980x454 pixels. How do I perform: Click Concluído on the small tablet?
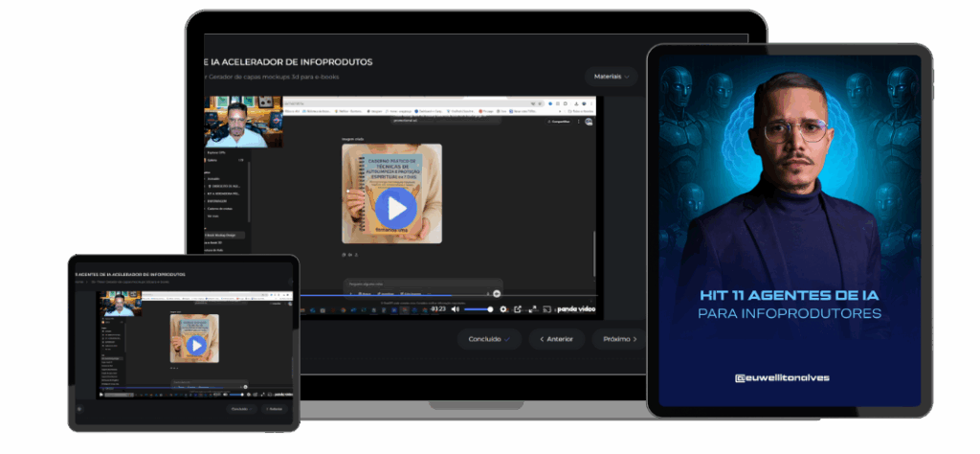coord(241,409)
